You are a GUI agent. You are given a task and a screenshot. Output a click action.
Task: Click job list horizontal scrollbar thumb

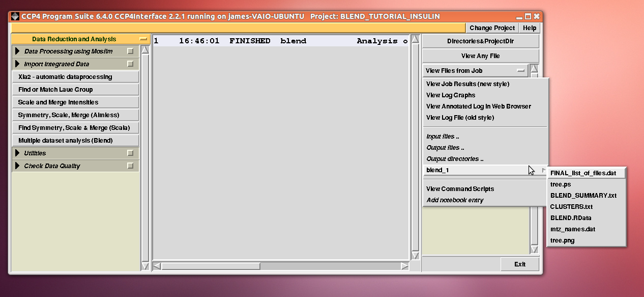[x=211, y=266]
